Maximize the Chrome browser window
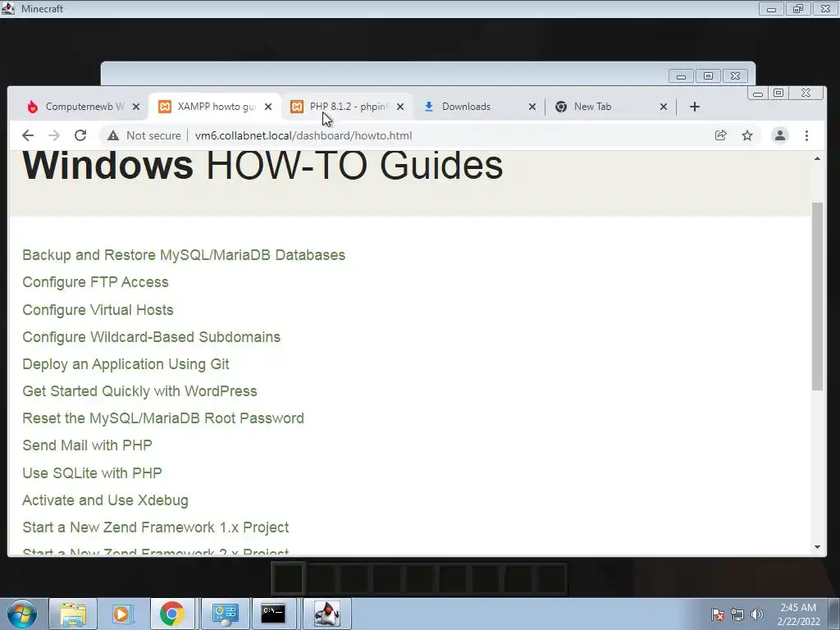Image resolution: width=840 pixels, height=630 pixels. point(778,94)
